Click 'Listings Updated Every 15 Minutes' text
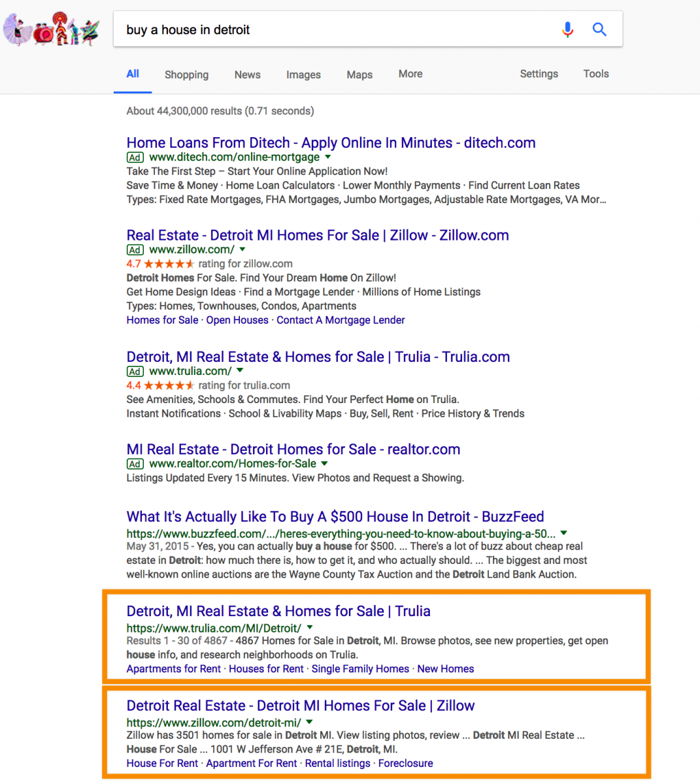The width and height of the screenshot is (700, 784). coord(207,478)
